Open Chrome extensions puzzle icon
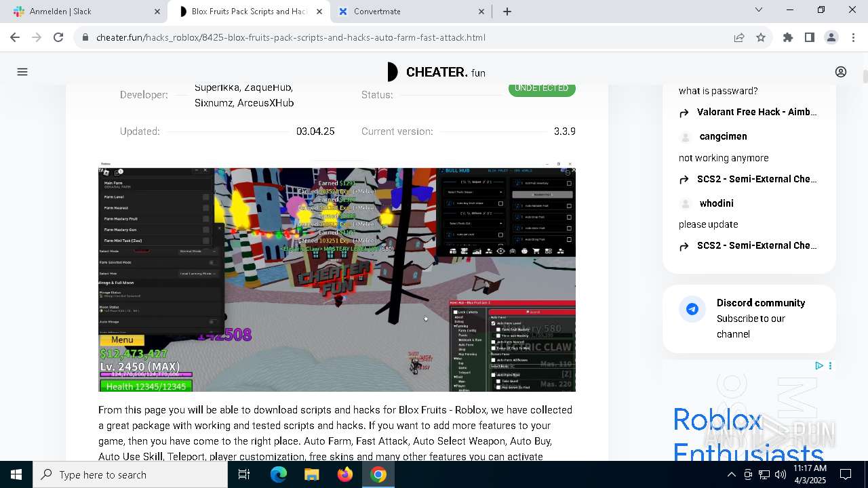 coord(788,38)
